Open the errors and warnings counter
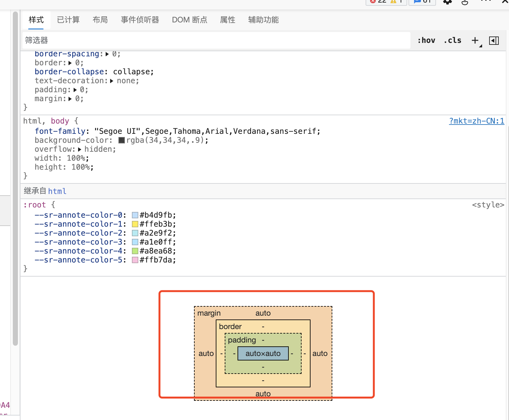The height and width of the screenshot is (420, 509). pyautogui.click(x=386, y=2)
